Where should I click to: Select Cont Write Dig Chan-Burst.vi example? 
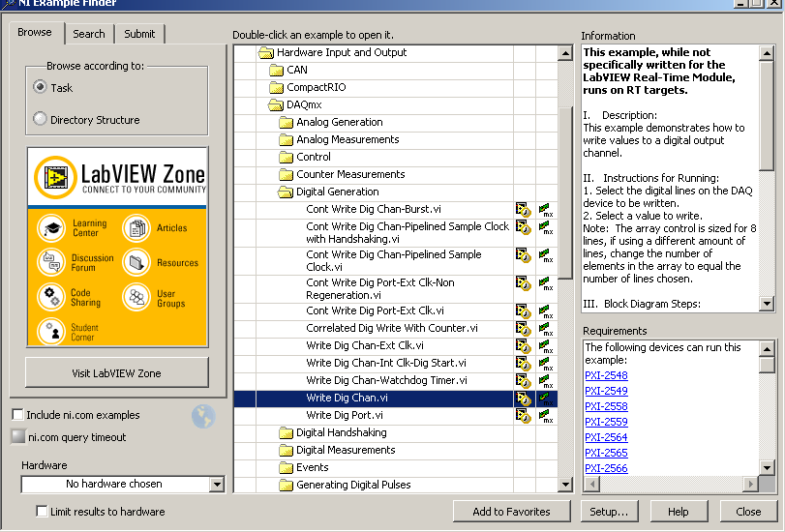(374, 209)
